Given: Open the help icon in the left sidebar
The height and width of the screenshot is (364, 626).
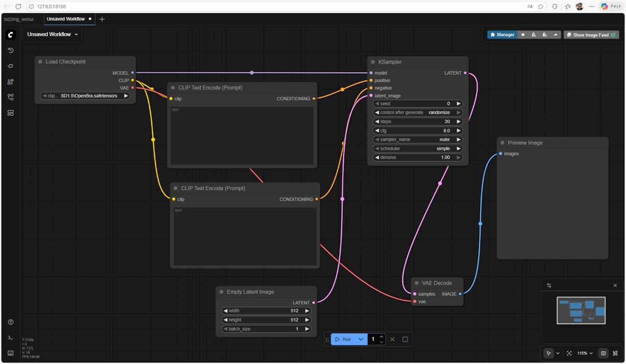Looking at the screenshot, I should point(11,322).
